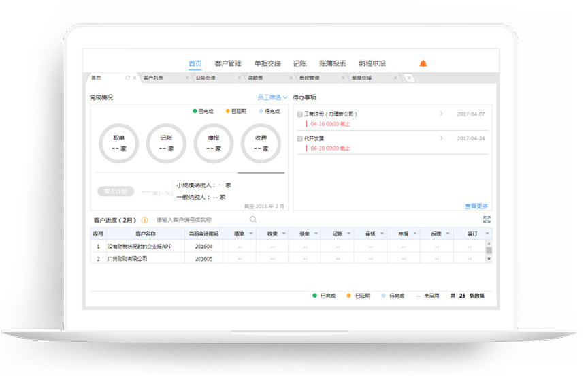
Task: Switch to the 纳税申报 top menu
Action: (x=372, y=63)
